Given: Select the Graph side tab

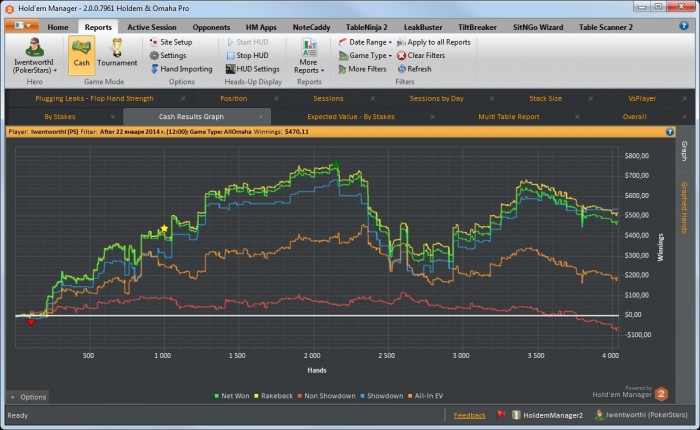Looking at the screenshot, I should (x=684, y=151).
